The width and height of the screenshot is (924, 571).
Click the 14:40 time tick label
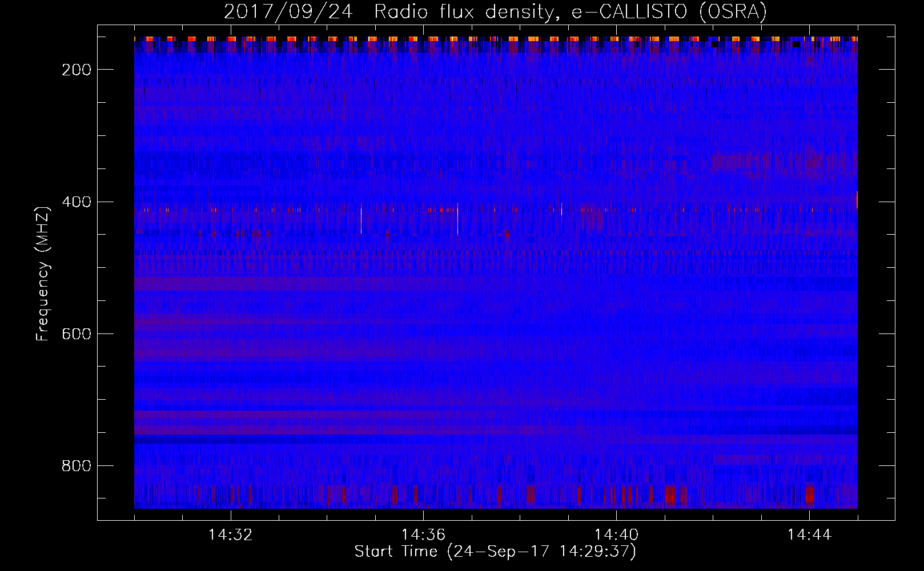616,535
